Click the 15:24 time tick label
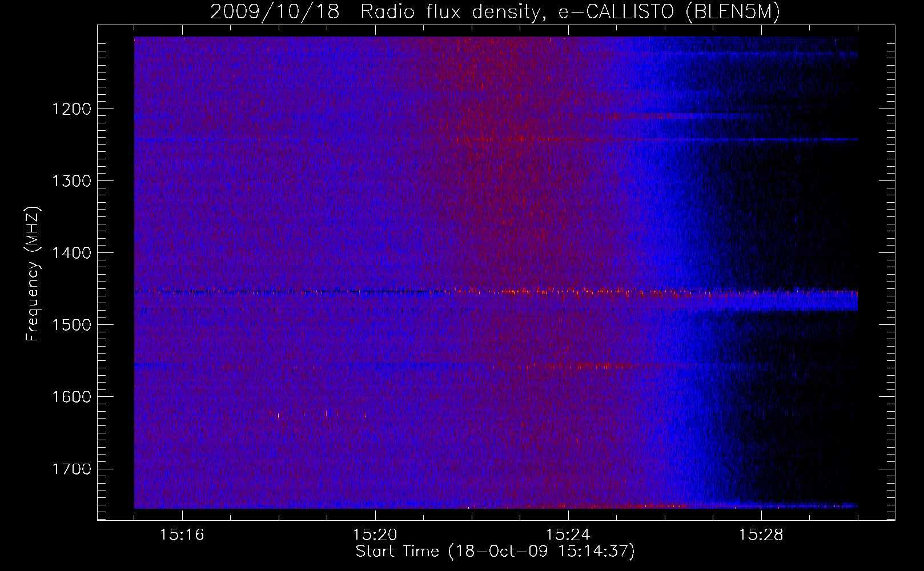This screenshot has height=571, width=924. [x=568, y=534]
